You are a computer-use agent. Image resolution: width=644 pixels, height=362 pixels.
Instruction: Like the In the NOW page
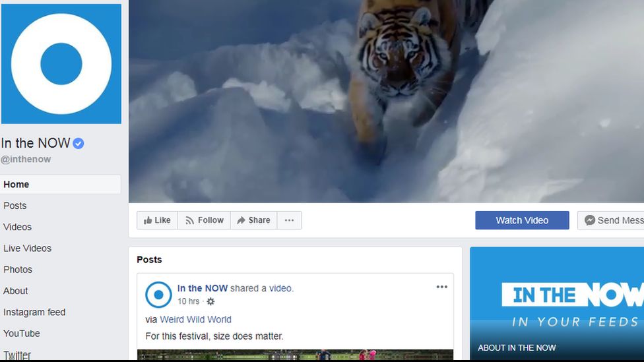coord(157,220)
